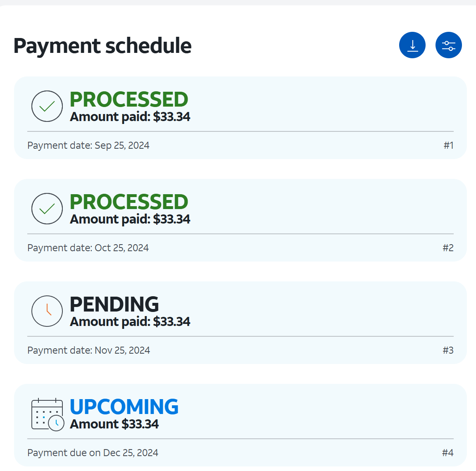The width and height of the screenshot is (476, 471).
Task: Click the UPCOMING status heading
Action: click(x=124, y=407)
